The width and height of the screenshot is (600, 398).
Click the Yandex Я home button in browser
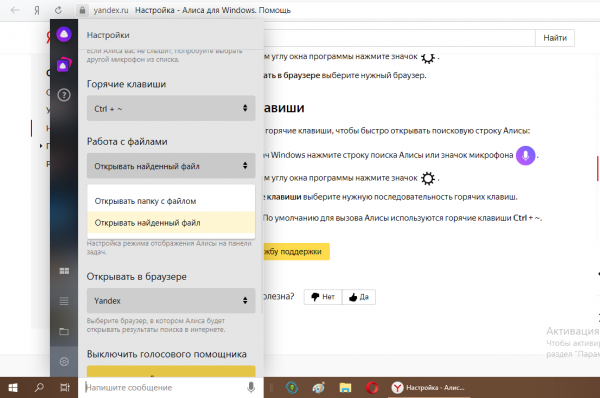pos(37,10)
